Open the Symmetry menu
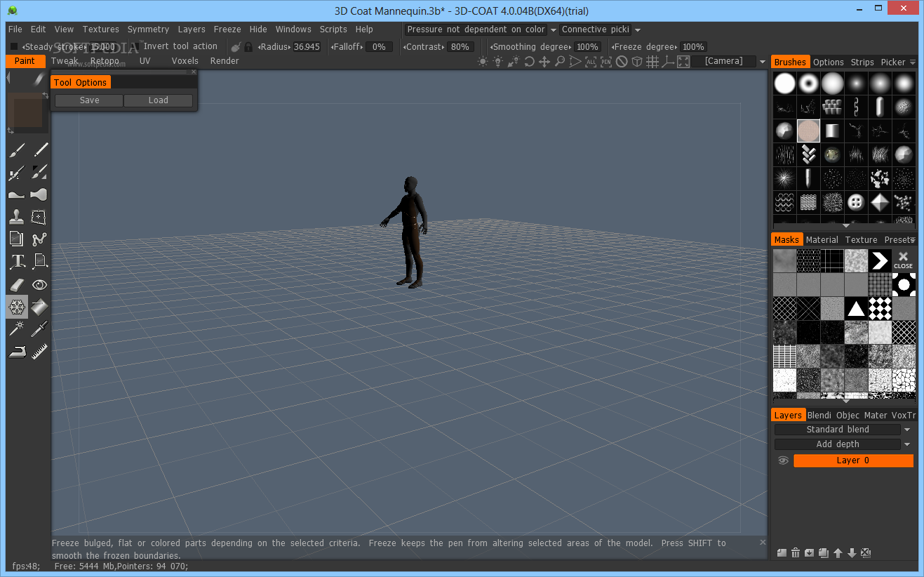 coord(148,29)
